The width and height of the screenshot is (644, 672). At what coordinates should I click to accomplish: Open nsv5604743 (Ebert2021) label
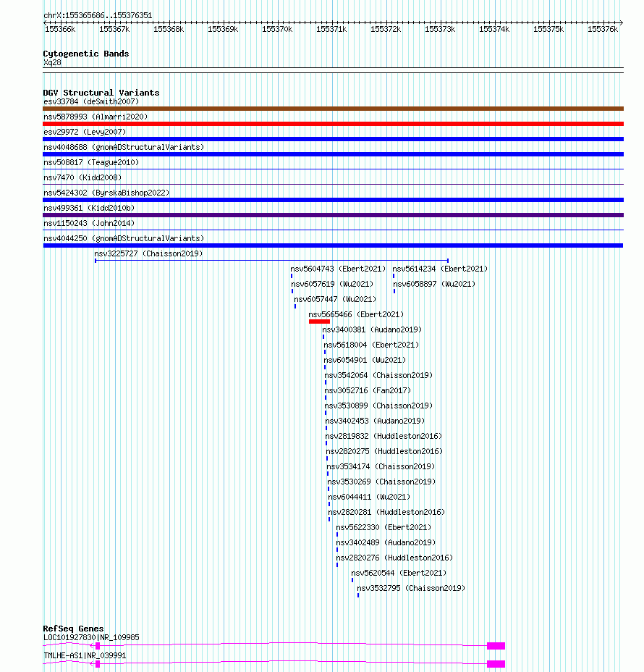click(338, 269)
